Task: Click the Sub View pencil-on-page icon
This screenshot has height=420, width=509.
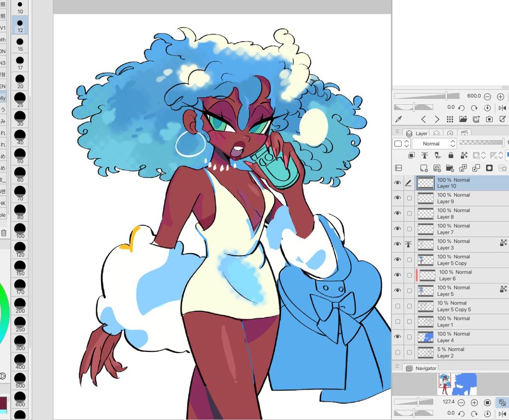Action: [x=502, y=119]
